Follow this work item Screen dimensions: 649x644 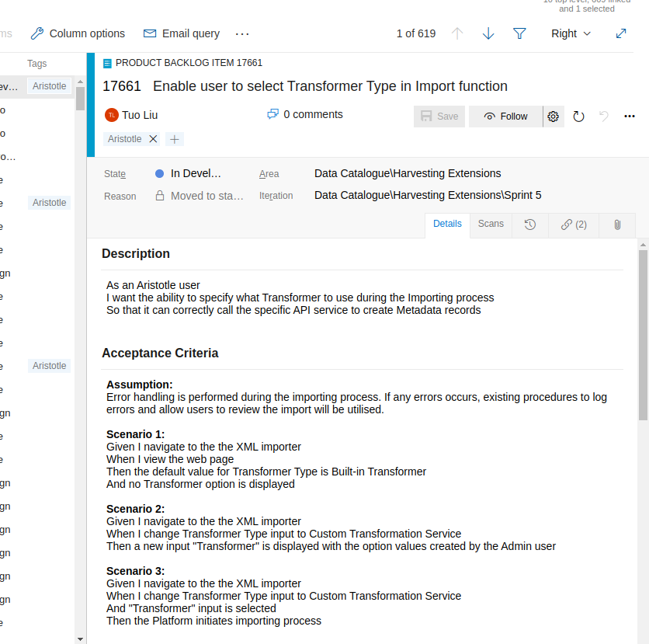point(506,117)
